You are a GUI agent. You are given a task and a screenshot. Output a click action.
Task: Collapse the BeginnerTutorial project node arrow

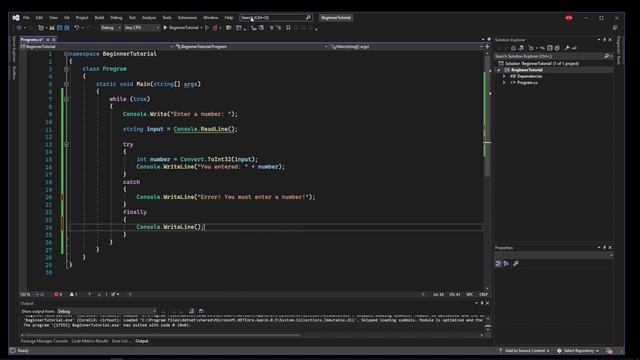[x=499, y=70]
